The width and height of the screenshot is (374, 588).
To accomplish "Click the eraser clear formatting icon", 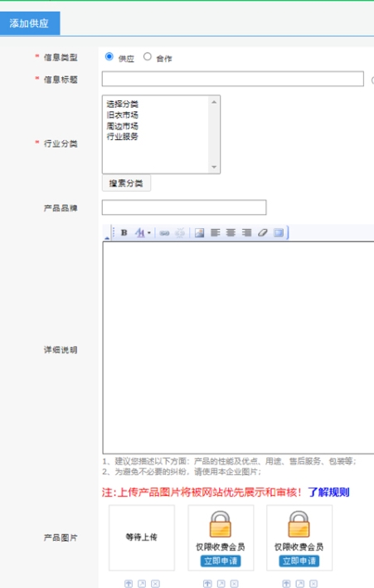I will coord(263,233).
